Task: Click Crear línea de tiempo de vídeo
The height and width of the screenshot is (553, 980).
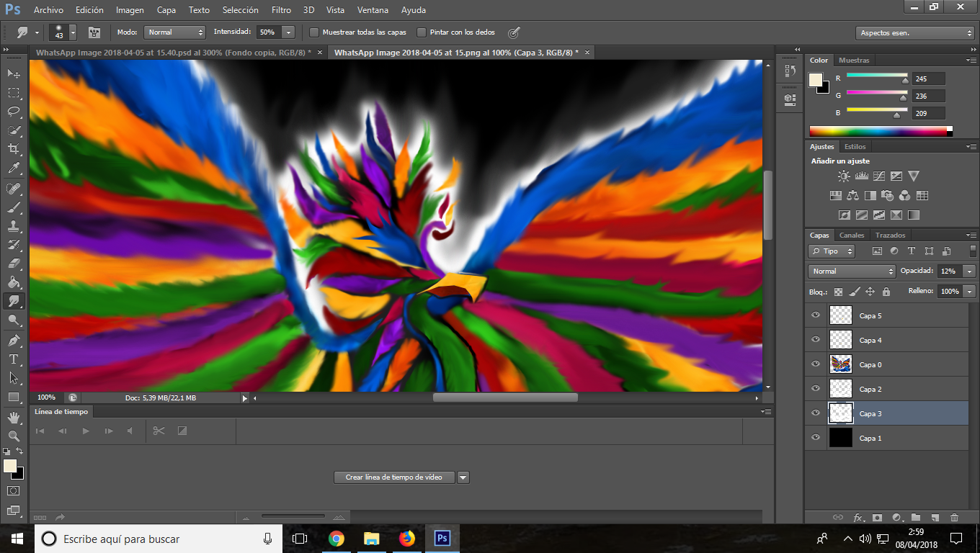Action: [394, 477]
